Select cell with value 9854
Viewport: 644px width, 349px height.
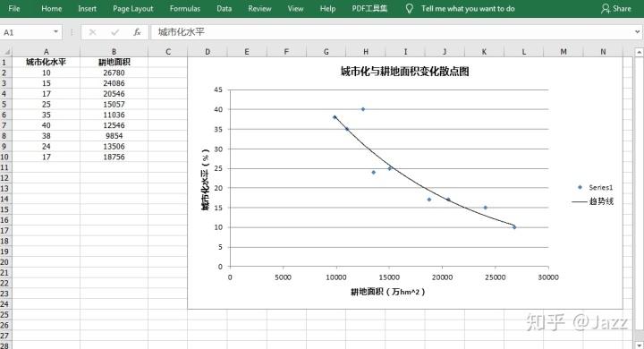point(114,136)
